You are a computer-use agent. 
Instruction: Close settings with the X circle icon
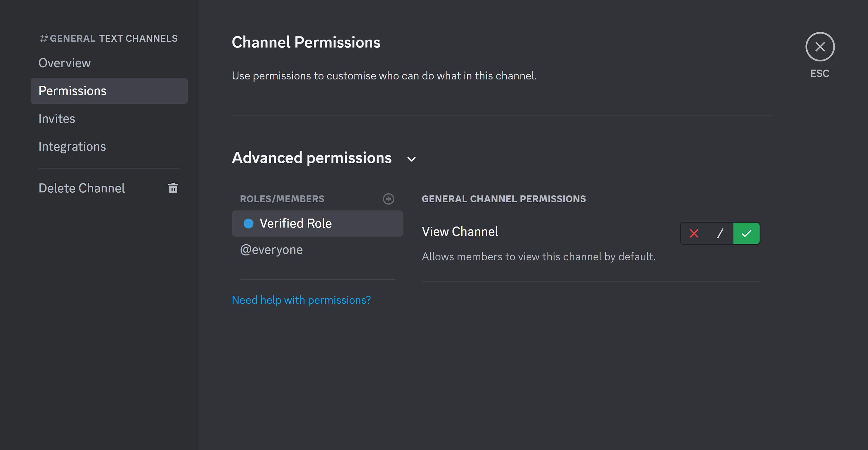click(x=820, y=47)
